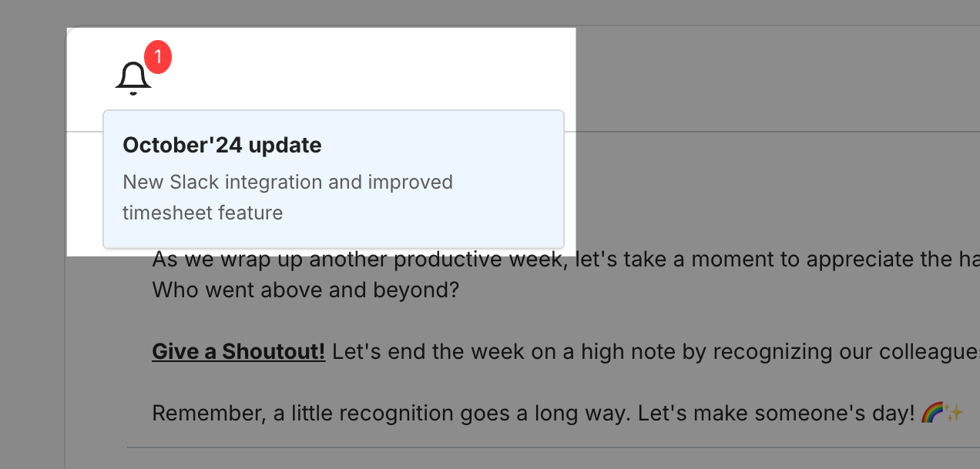Click the word "Slack" in the notification
Image resolution: width=980 pixels, height=469 pixels.
click(193, 183)
